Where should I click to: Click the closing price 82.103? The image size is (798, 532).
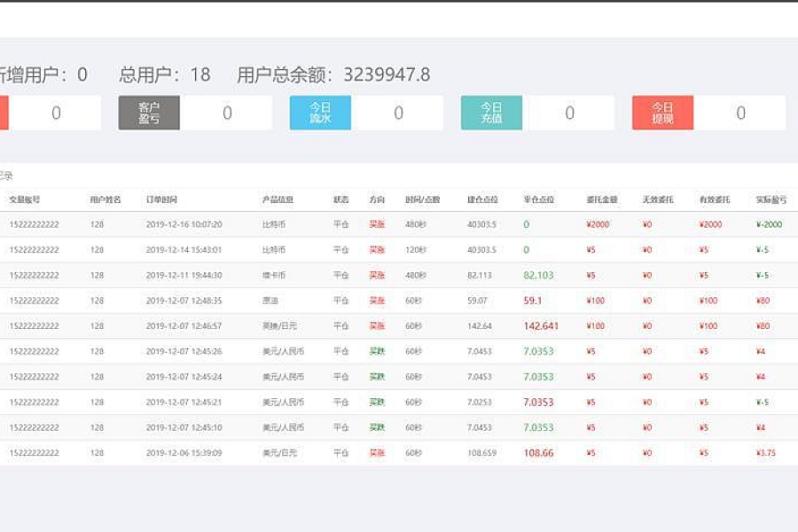tap(538, 276)
